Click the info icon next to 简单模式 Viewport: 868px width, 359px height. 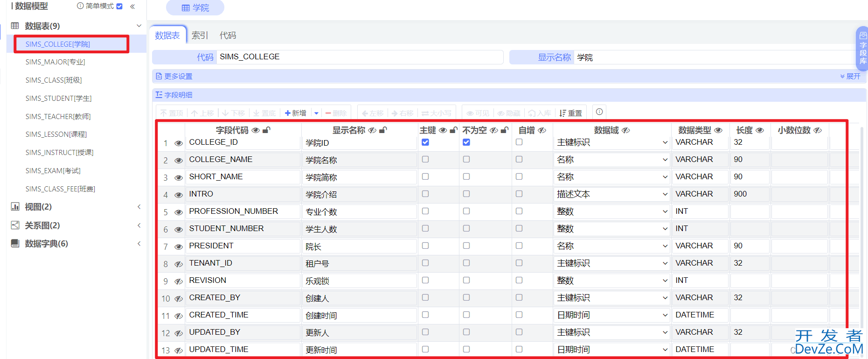tap(80, 6)
